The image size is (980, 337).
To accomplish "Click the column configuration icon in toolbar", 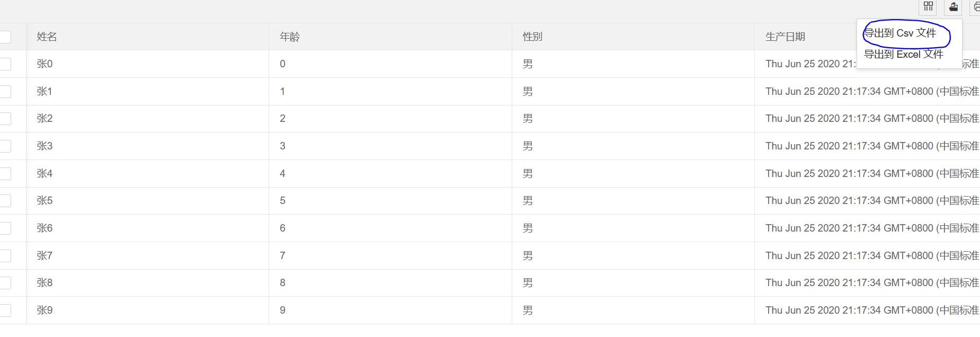I will click(x=927, y=7).
